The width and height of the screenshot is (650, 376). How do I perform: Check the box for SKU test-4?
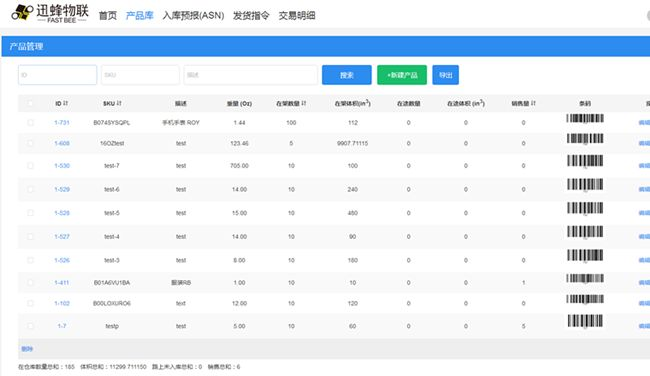pos(30,236)
